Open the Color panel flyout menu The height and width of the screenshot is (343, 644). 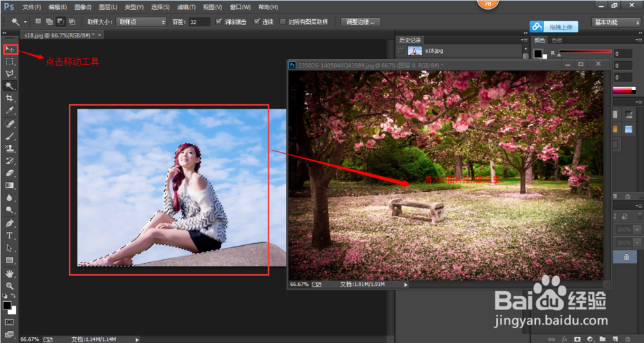click(638, 40)
